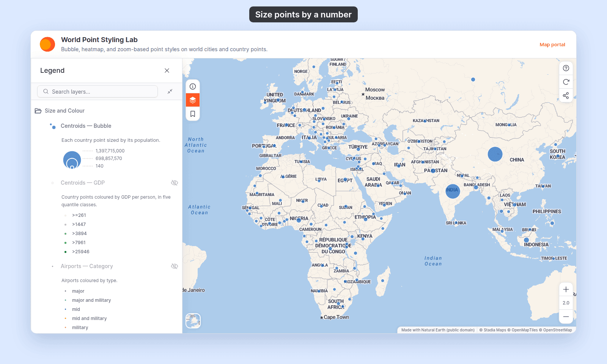Click the >7961 GDP class entry
The width and height of the screenshot is (607, 364).
tap(79, 243)
